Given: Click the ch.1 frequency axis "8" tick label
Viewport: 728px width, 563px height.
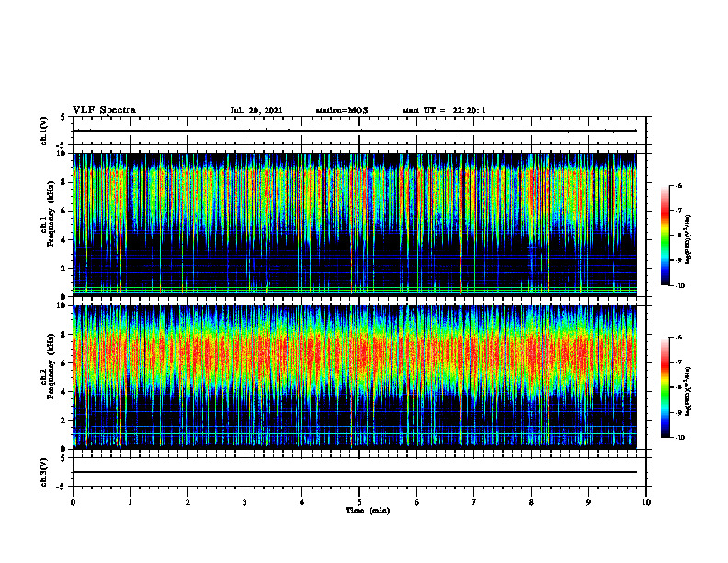Looking at the screenshot, I should 63,182.
